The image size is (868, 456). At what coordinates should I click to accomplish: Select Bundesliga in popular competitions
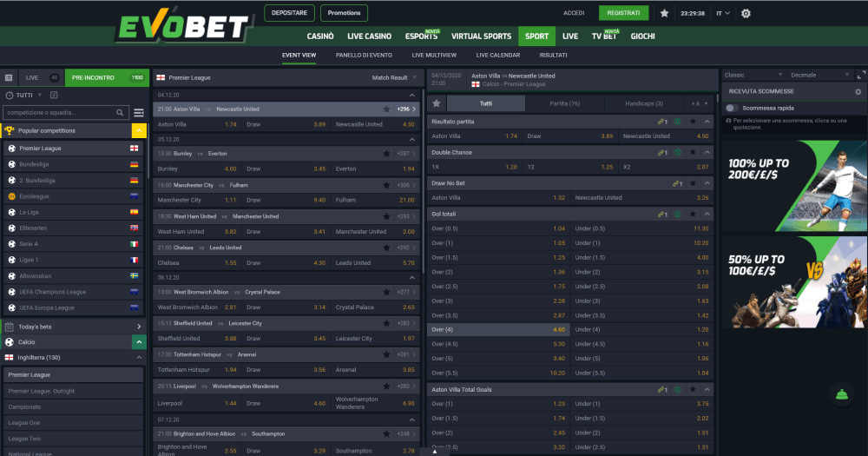(x=73, y=164)
